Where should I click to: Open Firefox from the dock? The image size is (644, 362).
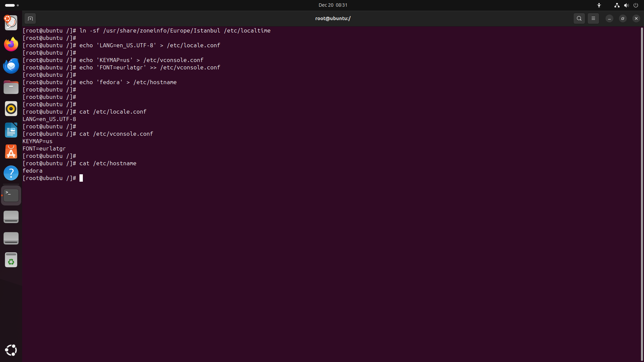11,44
